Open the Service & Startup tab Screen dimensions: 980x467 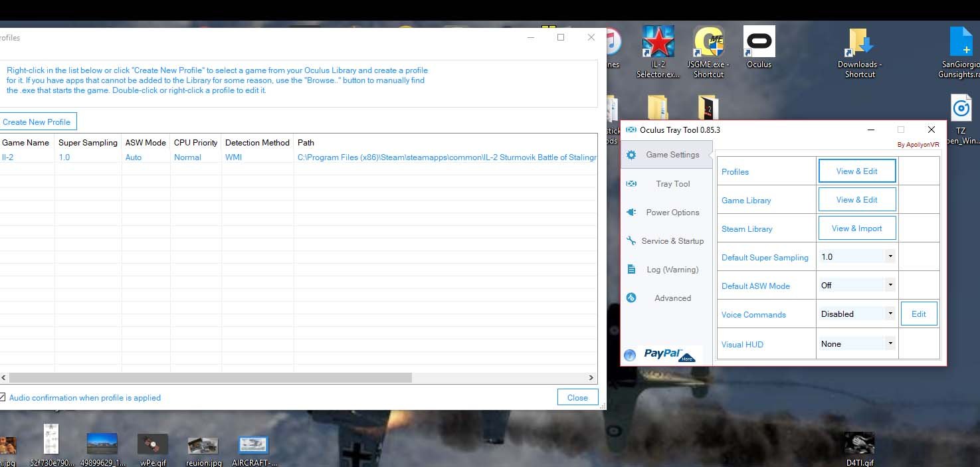pyautogui.click(x=666, y=241)
